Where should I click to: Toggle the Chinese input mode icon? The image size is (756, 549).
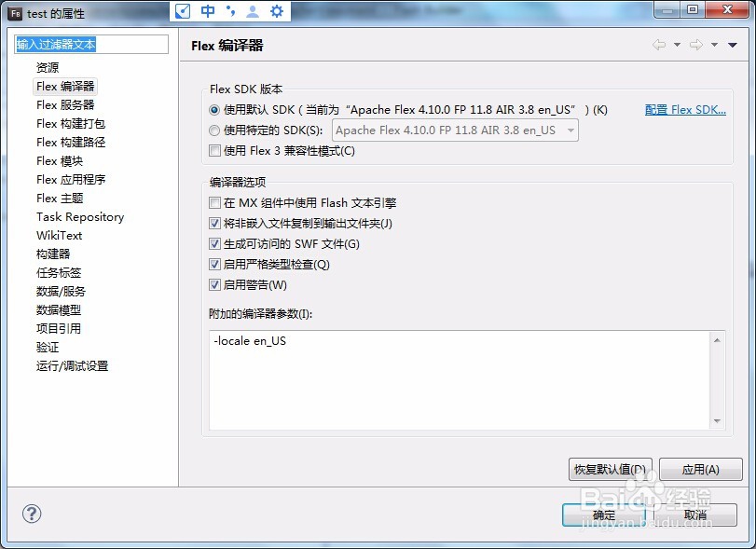pos(208,11)
